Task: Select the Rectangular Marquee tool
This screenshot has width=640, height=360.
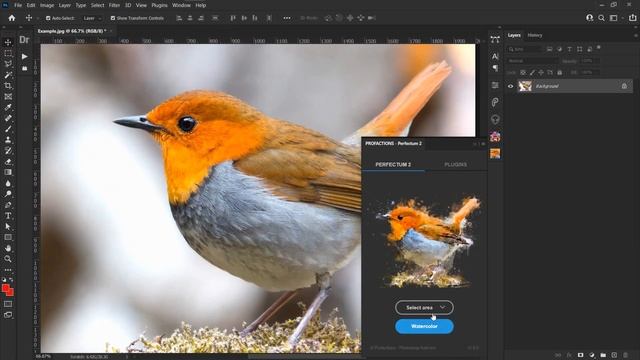Action: [8, 53]
